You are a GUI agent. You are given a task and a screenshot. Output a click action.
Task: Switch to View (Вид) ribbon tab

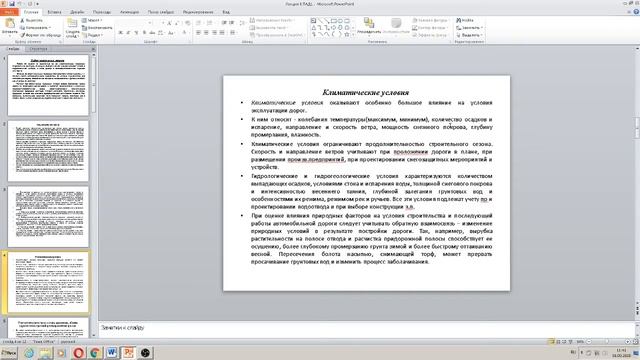point(226,12)
